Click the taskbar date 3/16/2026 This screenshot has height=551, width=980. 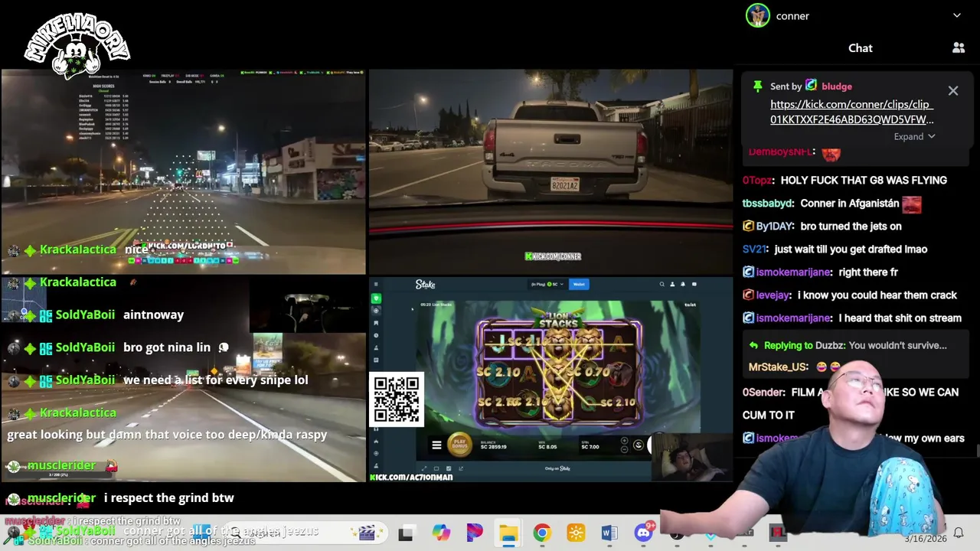[x=925, y=539]
